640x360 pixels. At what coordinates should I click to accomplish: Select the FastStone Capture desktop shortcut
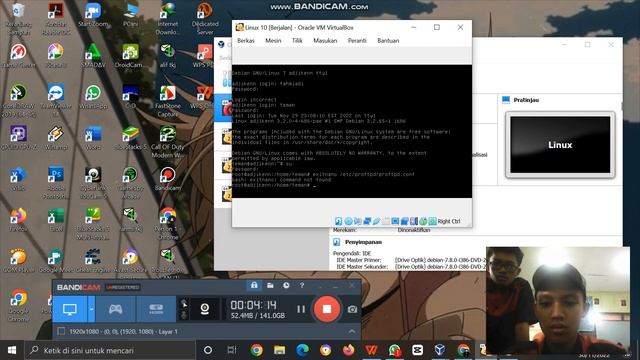click(x=167, y=101)
